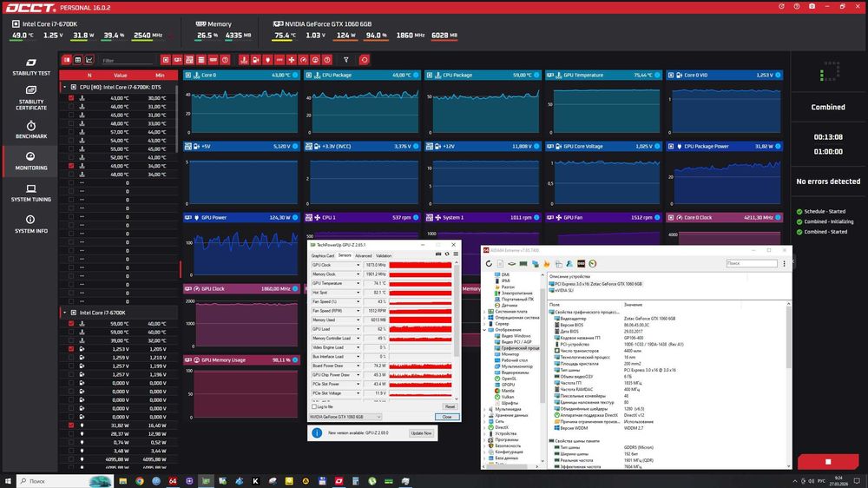Toggle the 31,82 W power sensor checkbox

[71, 425]
